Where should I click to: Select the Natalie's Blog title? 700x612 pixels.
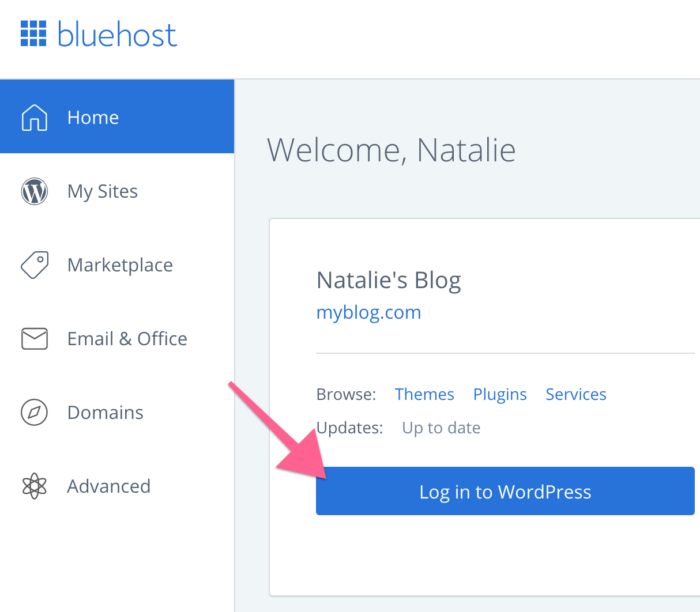[x=389, y=281]
